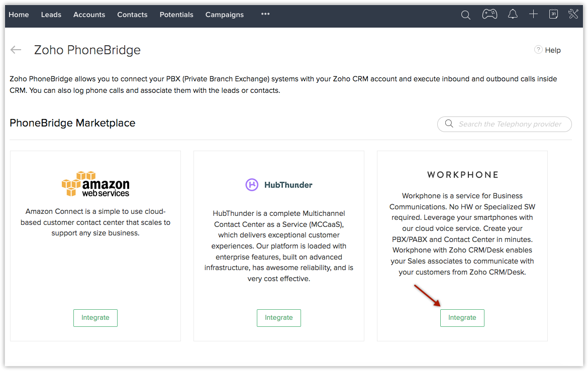This screenshot has height=371, width=588.
Task: Go back using the left arrow
Action: click(x=16, y=50)
